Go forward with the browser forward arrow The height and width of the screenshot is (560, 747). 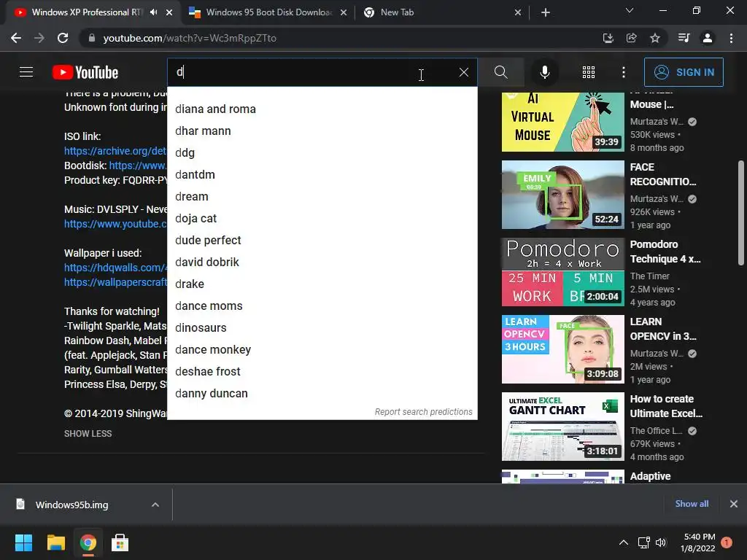39,38
